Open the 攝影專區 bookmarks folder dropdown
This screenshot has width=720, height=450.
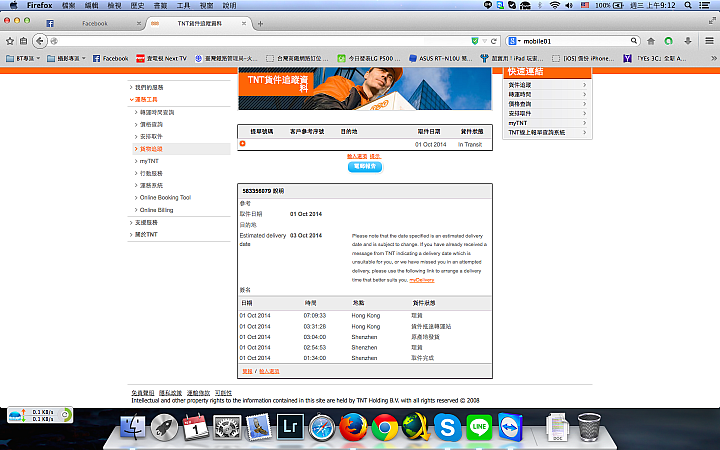pyautogui.click(x=67, y=58)
